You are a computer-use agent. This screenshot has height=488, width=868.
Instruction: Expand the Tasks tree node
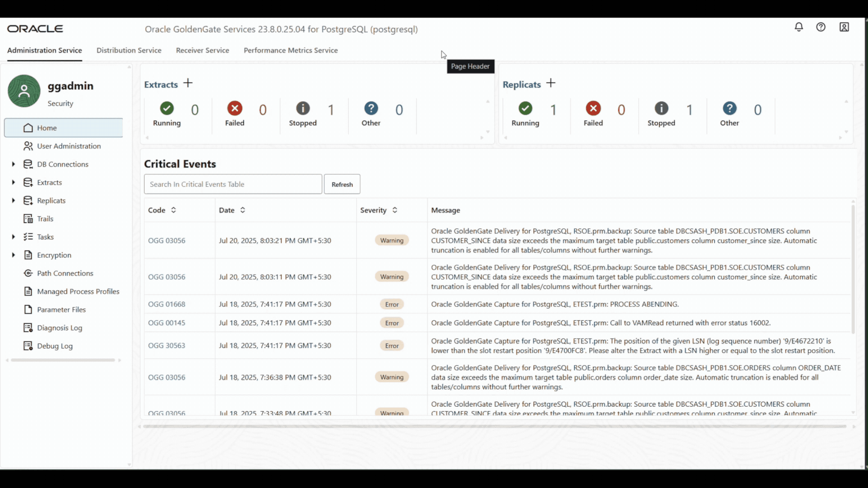tap(14, 236)
